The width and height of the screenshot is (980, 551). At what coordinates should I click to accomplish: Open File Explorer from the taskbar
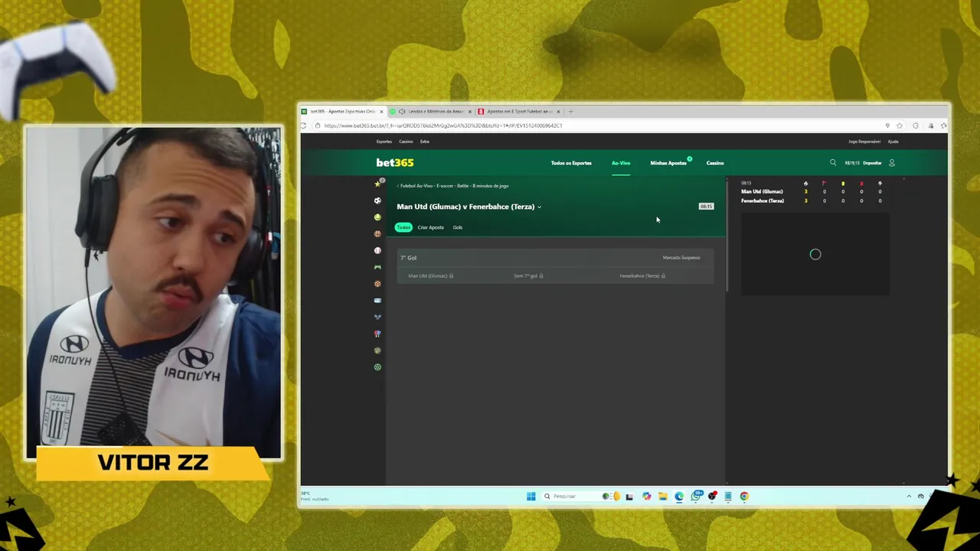click(662, 496)
